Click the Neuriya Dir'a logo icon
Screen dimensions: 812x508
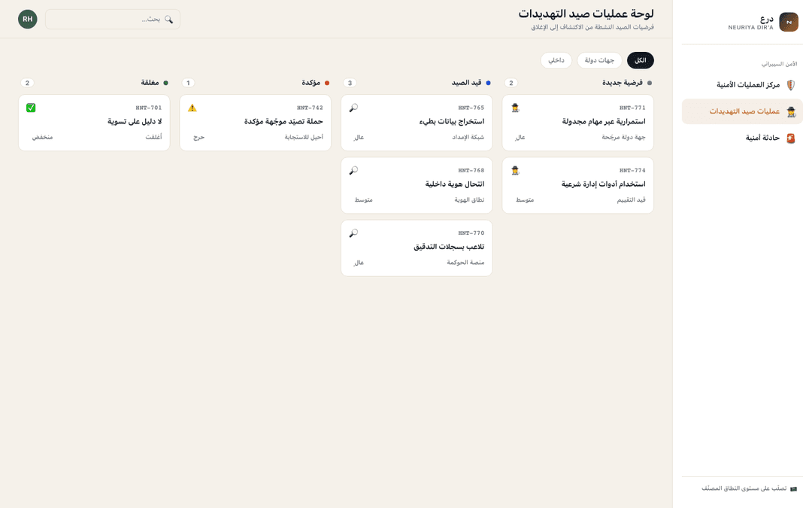[x=788, y=23]
